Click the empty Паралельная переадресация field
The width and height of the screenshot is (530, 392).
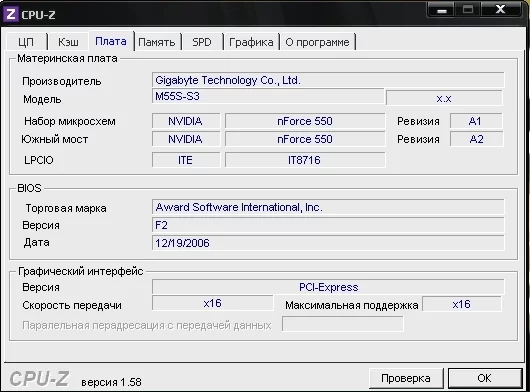click(342, 324)
